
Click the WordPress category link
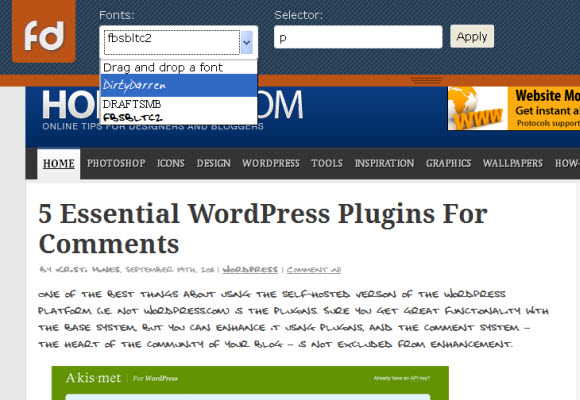250,269
